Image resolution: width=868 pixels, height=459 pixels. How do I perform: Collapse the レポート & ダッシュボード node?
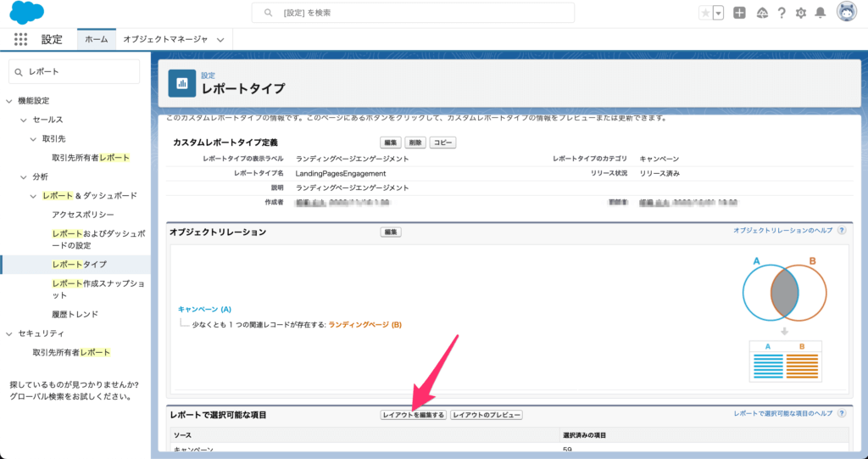33,196
